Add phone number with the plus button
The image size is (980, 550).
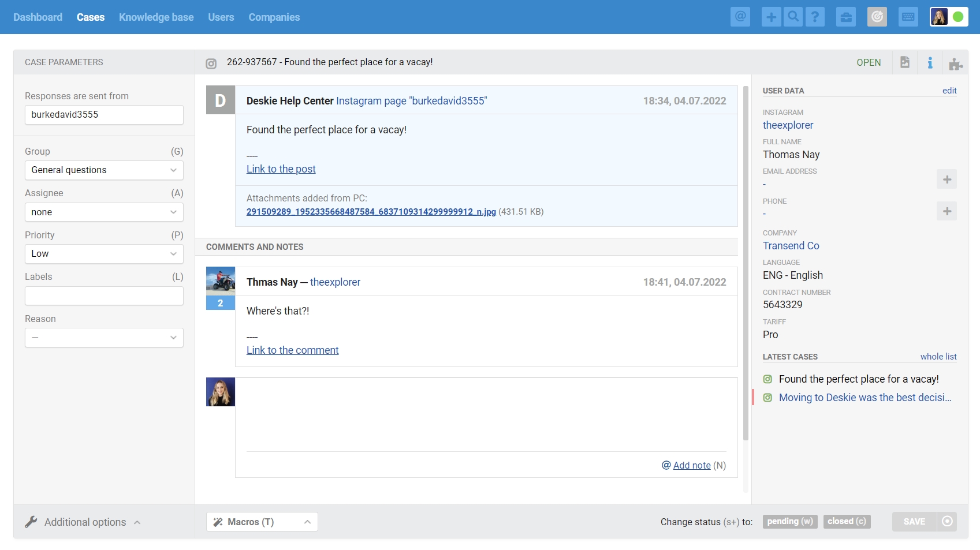[947, 211]
